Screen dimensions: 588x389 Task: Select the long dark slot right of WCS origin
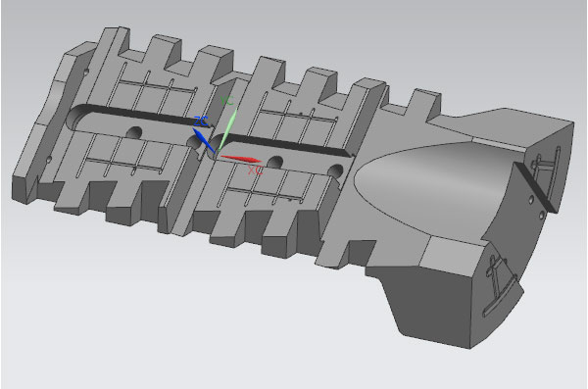pyautogui.click(x=283, y=145)
